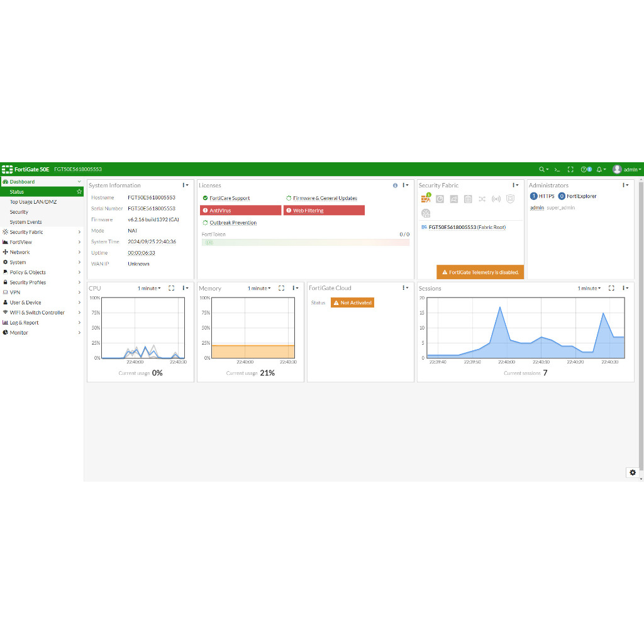644x644 pixels.
Task: Click the dashboard settings gear icon
Action: point(632,472)
